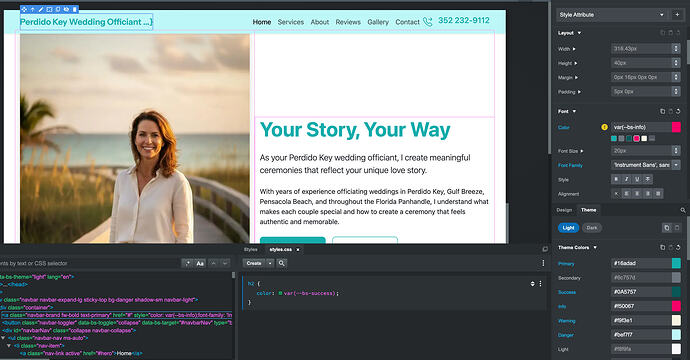Click the Font Size value field

pos(641,151)
